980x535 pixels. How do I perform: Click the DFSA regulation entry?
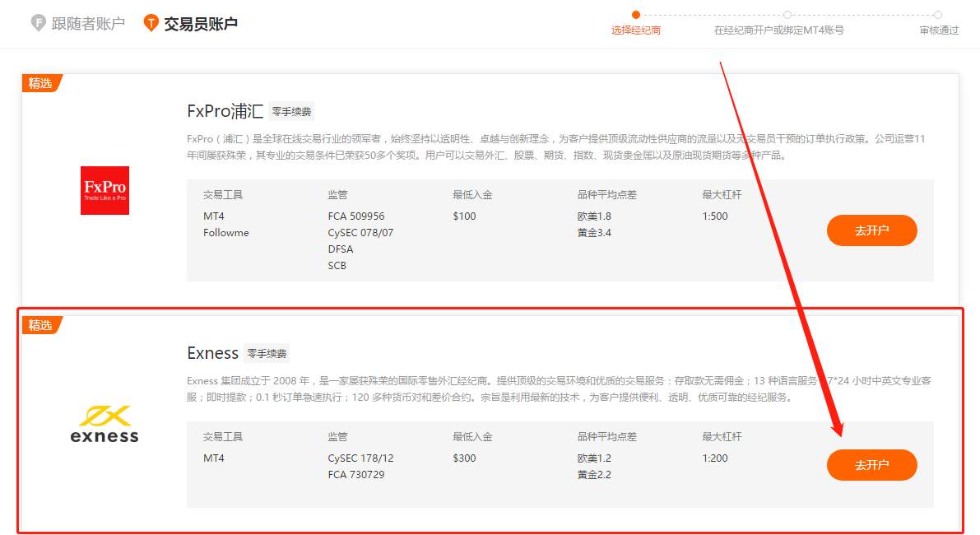point(341,249)
